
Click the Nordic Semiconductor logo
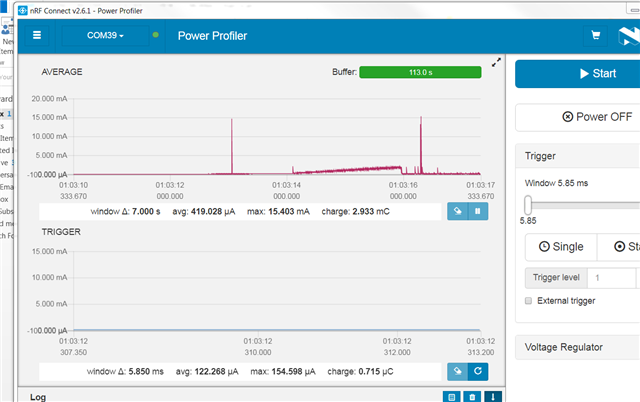pos(629,36)
